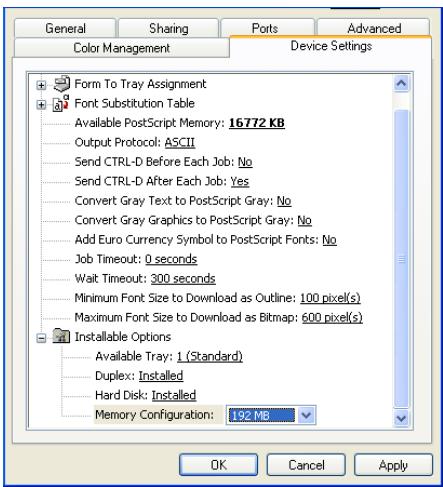This screenshot has height=487, width=443.
Task: Click the Installable Options folder icon
Action: [x=61, y=336]
